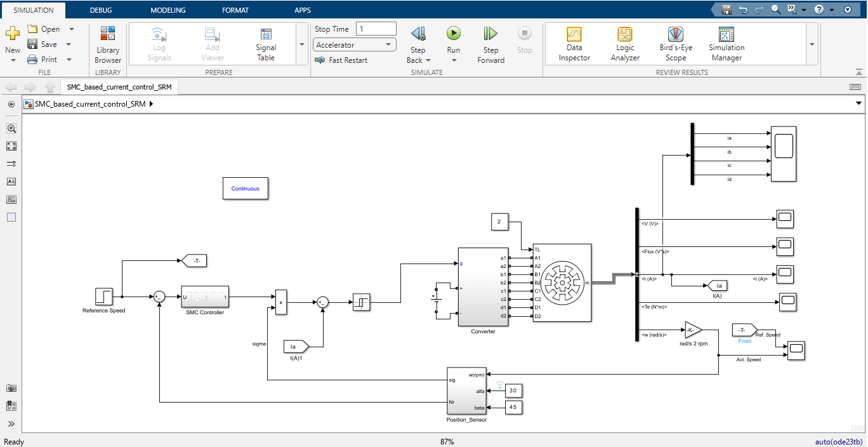
Task: Switch to the DEBUG ribbon tab
Action: coord(101,10)
